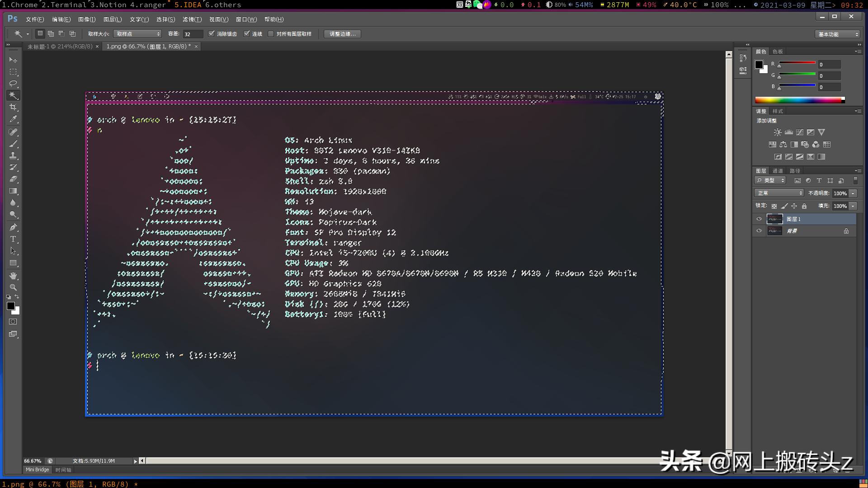Open the Brightness/Contrast adjustment icon

click(x=778, y=132)
